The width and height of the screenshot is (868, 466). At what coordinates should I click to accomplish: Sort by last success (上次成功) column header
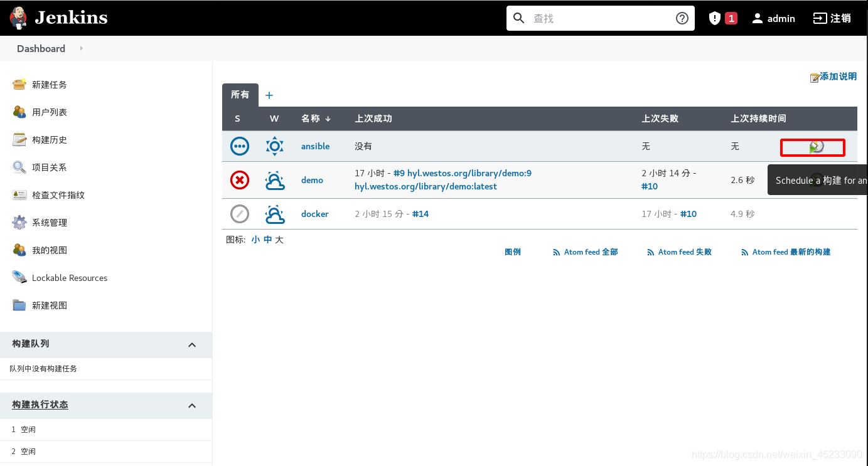[373, 119]
